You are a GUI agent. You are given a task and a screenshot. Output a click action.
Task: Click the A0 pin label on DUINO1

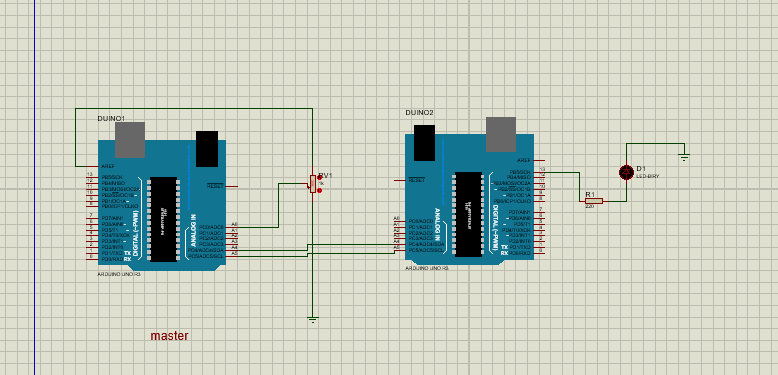pyautogui.click(x=235, y=224)
